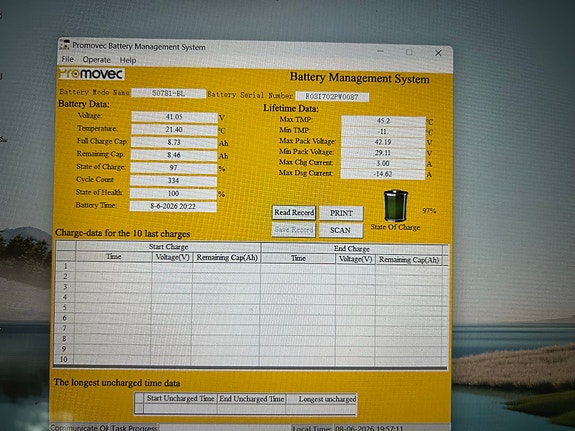The image size is (575, 431).
Task: Click the Max Dsg Current value -14.62
Action: (x=382, y=174)
